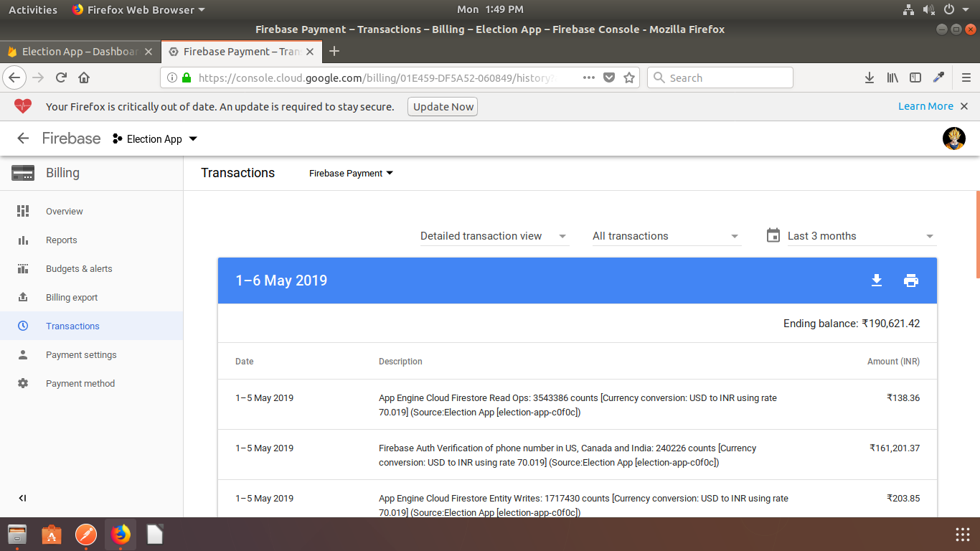
Task: Launch Ubuntu Software from the dock
Action: [x=52, y=534]
